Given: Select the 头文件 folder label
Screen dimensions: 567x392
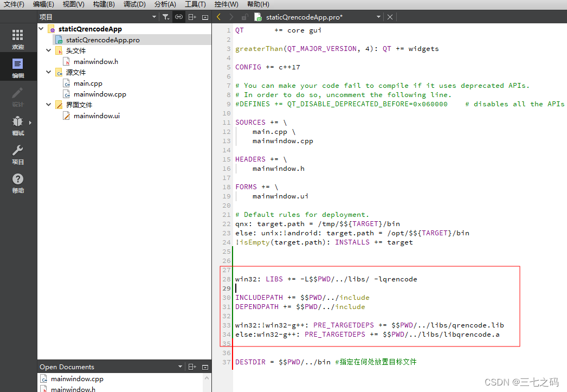Looking at the screenshot, I should tap(75, 50).
